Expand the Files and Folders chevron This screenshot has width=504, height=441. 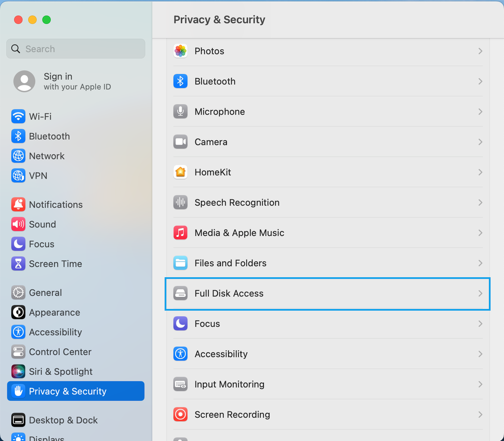click(480, 263)
